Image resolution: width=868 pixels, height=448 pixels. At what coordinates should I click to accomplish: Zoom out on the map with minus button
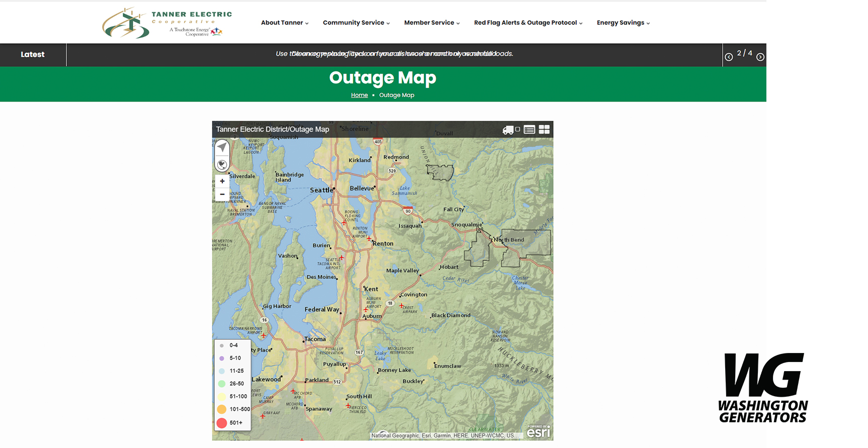(222, 194)
